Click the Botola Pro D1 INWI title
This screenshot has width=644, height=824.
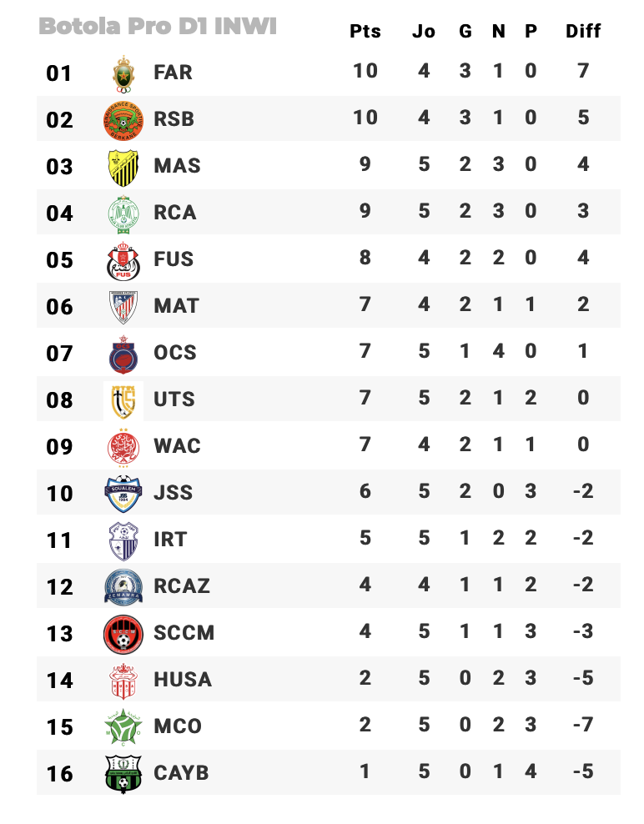(x=158, y=27)
